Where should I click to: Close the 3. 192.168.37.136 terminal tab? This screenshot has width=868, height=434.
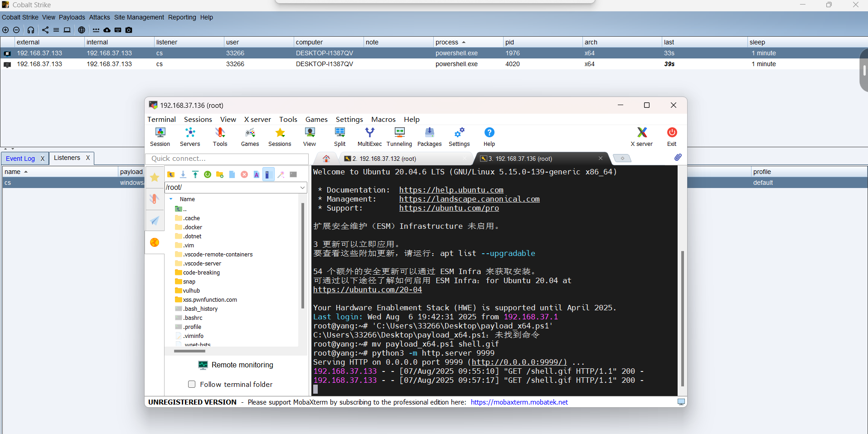pyautogui.click(x=601, y=158)
